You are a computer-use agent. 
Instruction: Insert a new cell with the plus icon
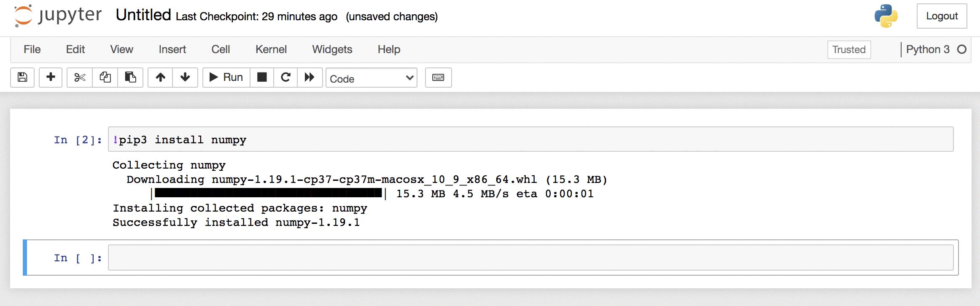(50, 78)
